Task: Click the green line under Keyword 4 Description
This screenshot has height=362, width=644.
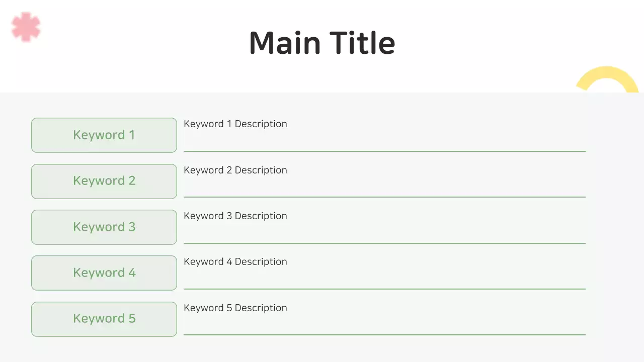Action: pos(384,289)
